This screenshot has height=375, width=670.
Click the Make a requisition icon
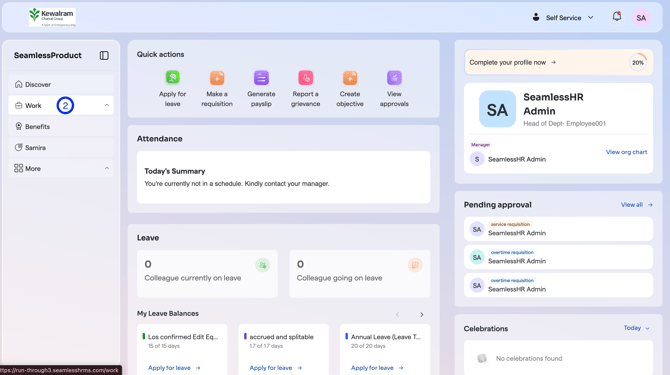[x=217, y=78]
